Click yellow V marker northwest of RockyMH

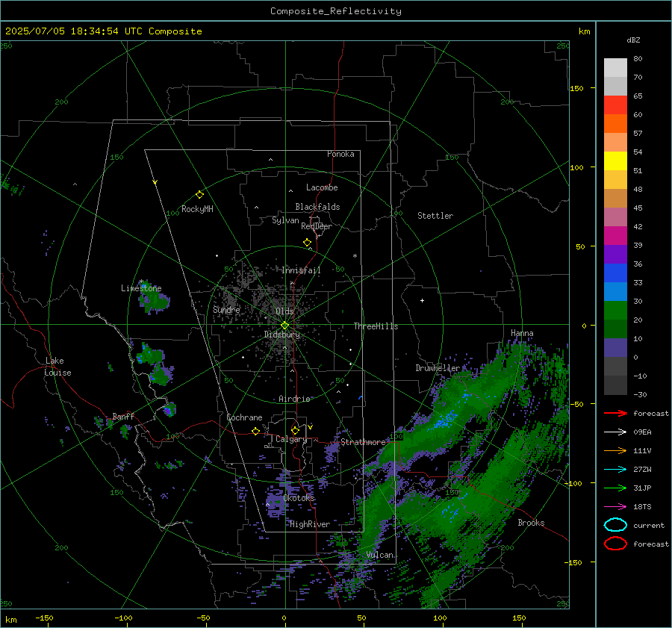155,182
